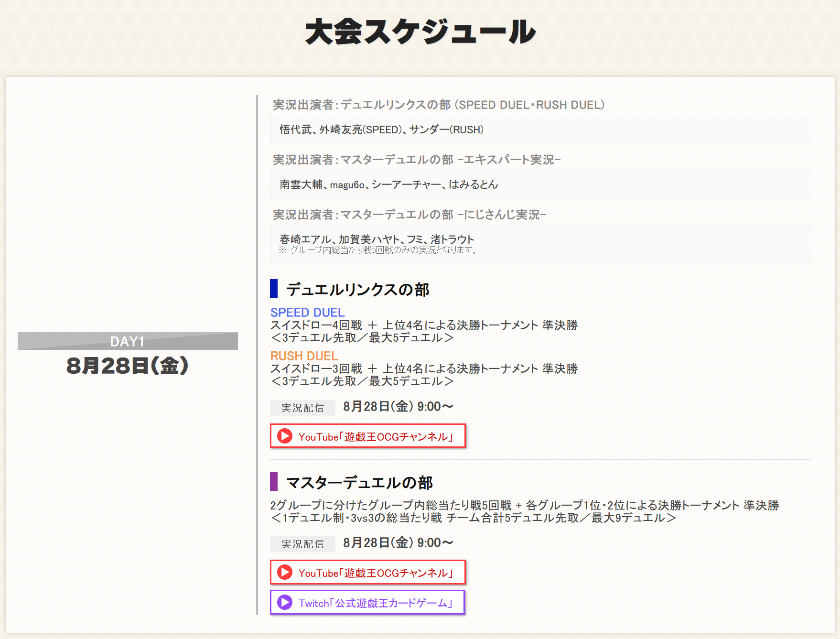Select the cast line 南雲大輔、magu6o、シーアーチャー、はみるとん
Viewport: 840px width, 639px height.
[x=389, y=184]
